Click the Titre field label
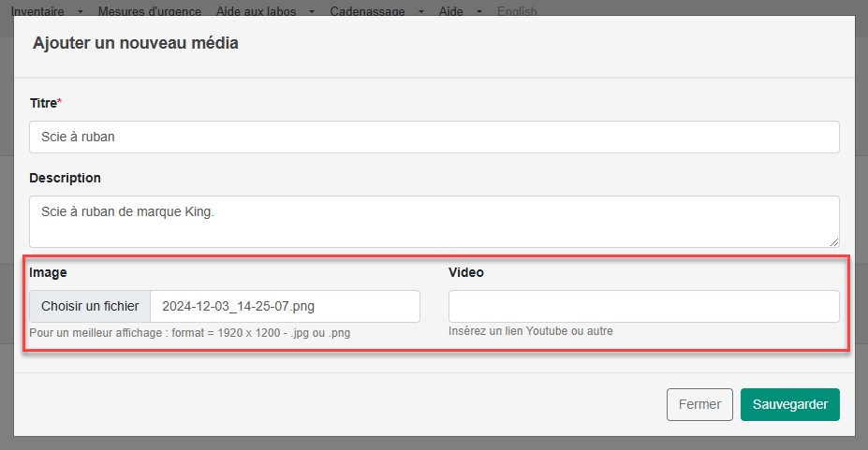The height and width of the screenshot is (450, 868). tap(43, 102)
